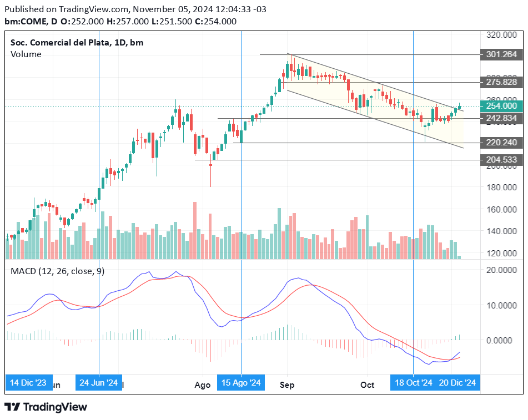Select the close value "C:254.000" in the header
Screen dimensions: 528x420
(216, 22)
